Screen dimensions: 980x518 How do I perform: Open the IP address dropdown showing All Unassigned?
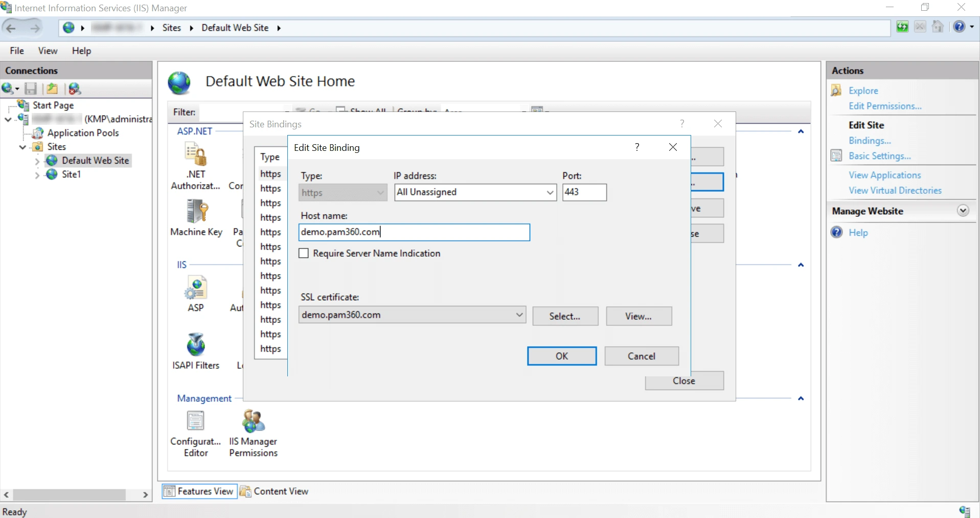pyautogui.click(x=549, y=192)
